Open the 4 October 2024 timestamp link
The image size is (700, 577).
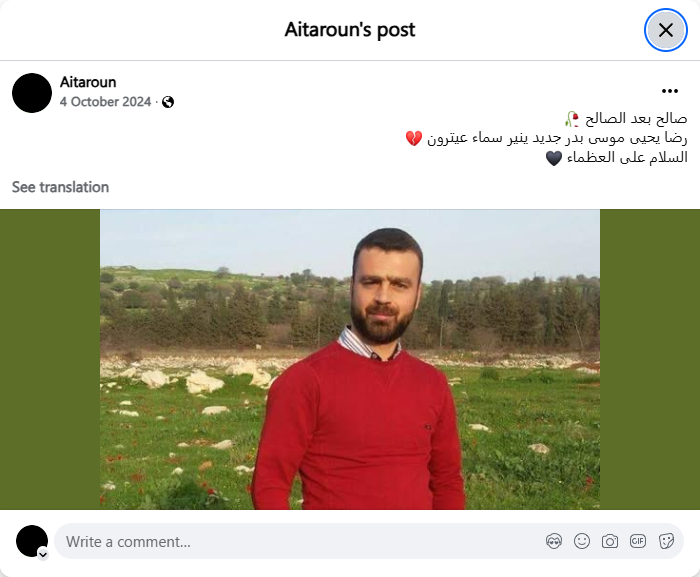coord(105,102)
